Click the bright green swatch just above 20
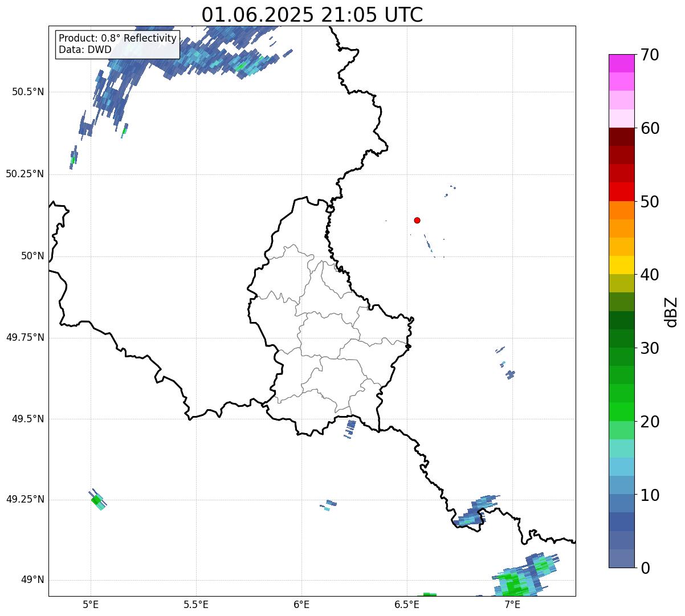The width and height of the screenshot is (685, 616). [x=622, y=412]
